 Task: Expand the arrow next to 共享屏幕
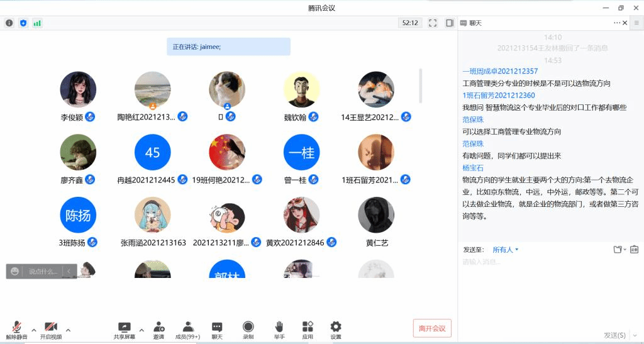(x=141, y=330)
